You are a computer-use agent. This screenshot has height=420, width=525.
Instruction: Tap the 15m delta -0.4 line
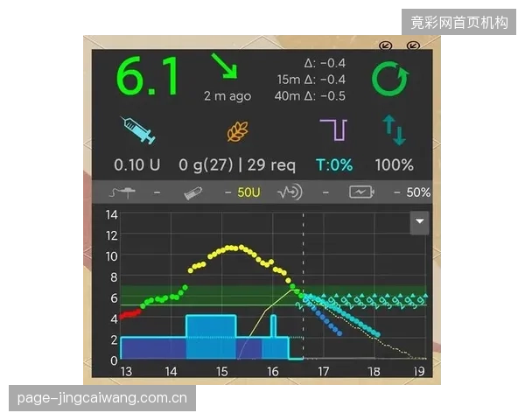click(311, 80)
